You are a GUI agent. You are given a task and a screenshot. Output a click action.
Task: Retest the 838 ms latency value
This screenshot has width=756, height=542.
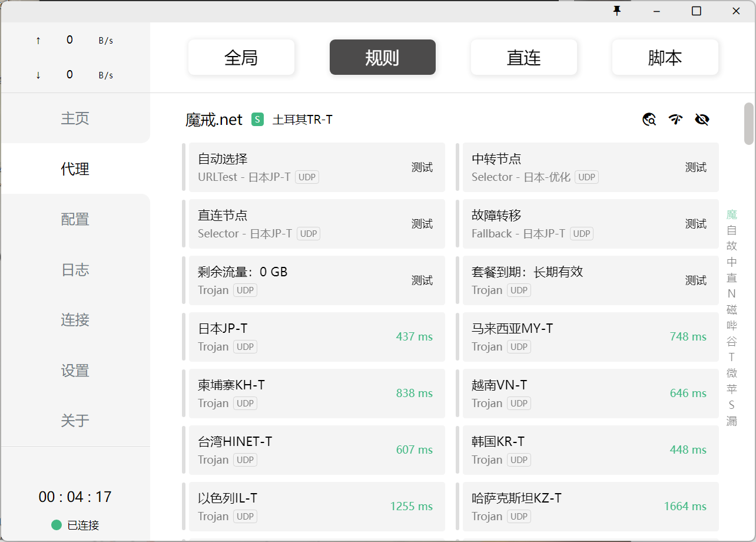415,394
